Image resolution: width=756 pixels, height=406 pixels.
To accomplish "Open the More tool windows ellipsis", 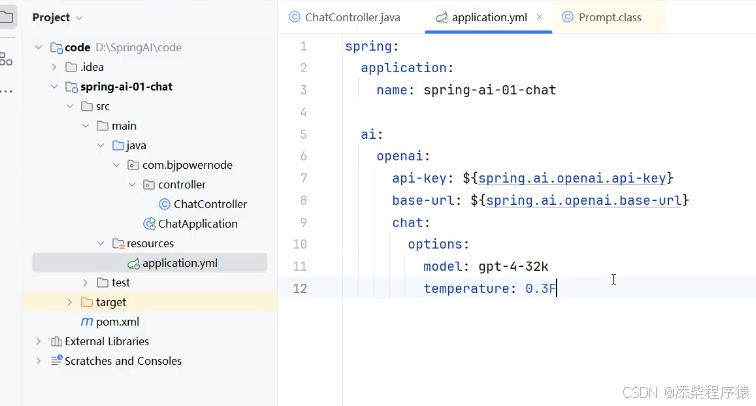I will click(6, 91).
